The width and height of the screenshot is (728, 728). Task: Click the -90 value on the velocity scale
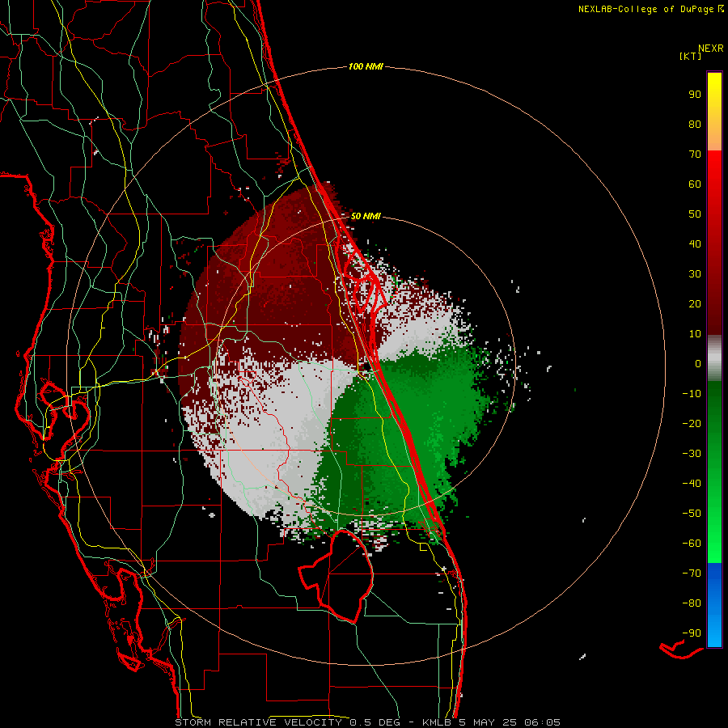pyautogui.click(x=692, y=633)
